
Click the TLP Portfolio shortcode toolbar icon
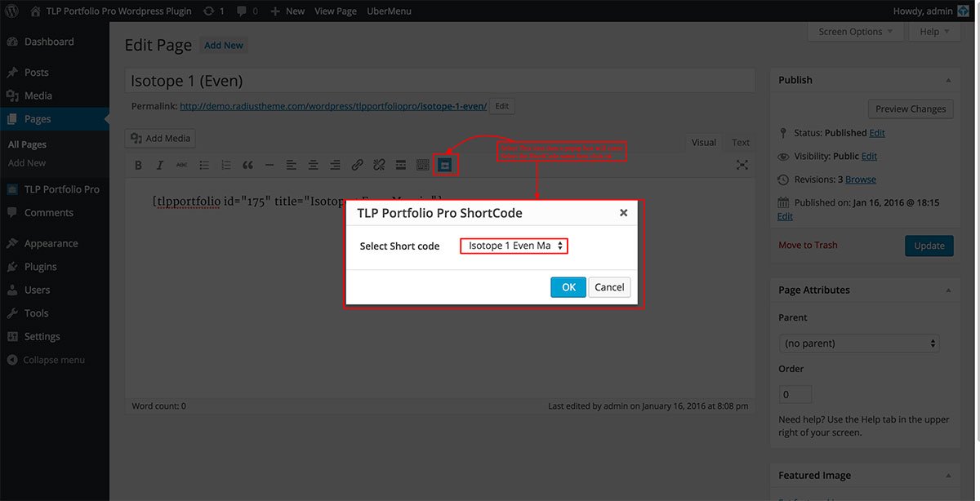pyautogui.click(x=445, y=165)
